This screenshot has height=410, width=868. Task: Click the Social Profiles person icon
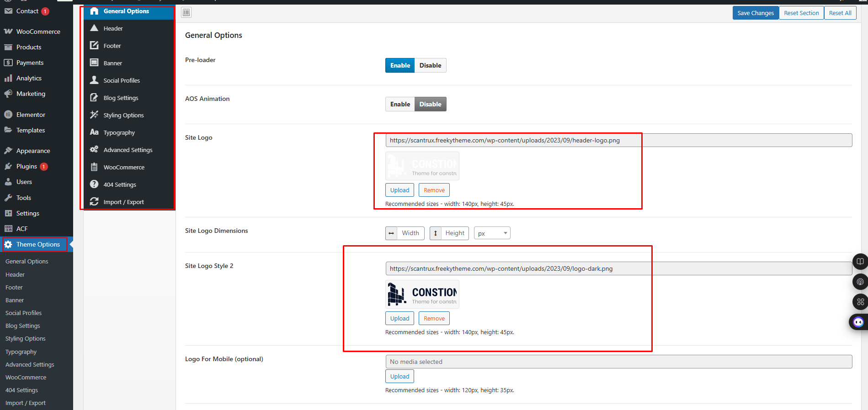pyautogui.click(x=94, y=80)
